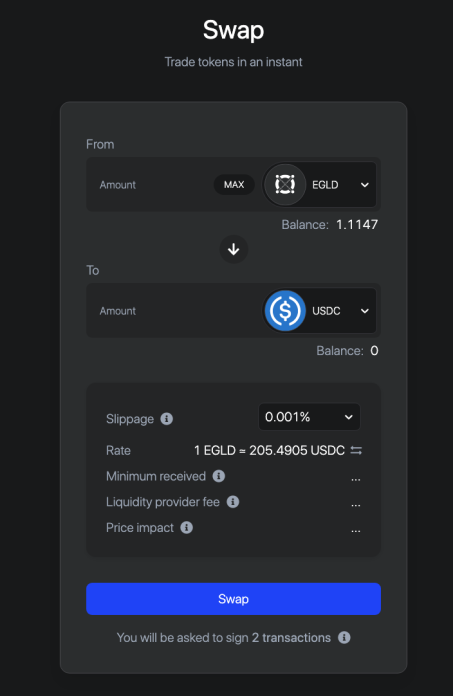Open the 0.001% slippage dropdown
This screenshot has height=696, width=453.
click(309, 417)
